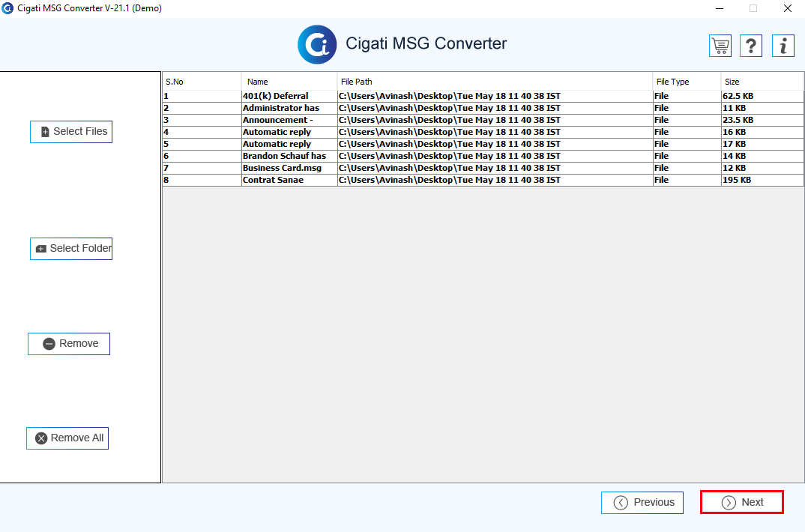Click serial number 6 cell

(202, 156)
